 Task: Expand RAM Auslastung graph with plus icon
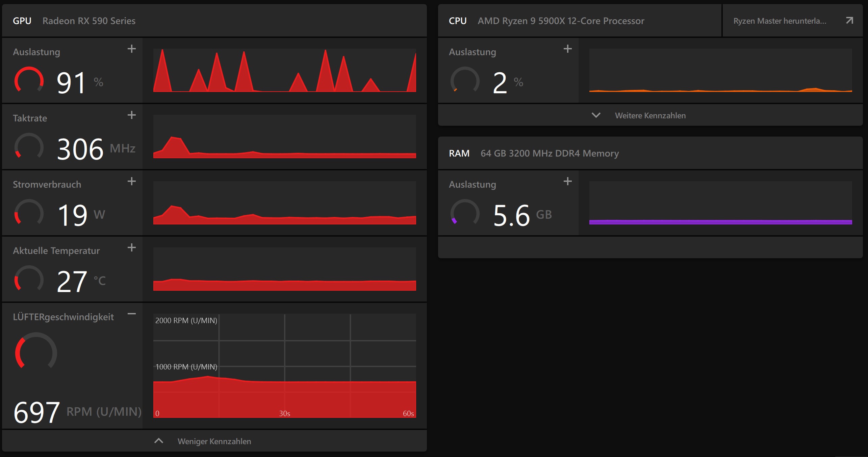pos(568,182)
